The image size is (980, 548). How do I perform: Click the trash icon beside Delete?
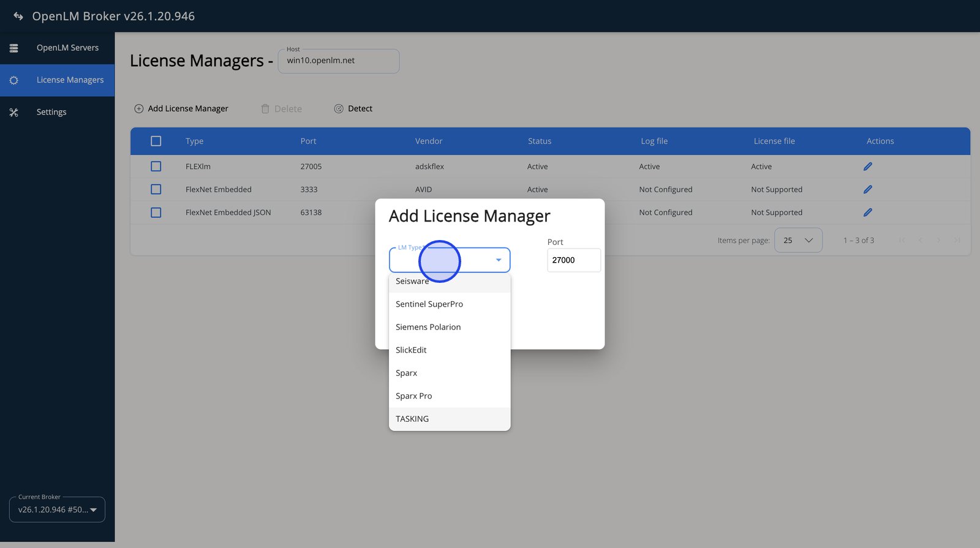click(265, 108)
